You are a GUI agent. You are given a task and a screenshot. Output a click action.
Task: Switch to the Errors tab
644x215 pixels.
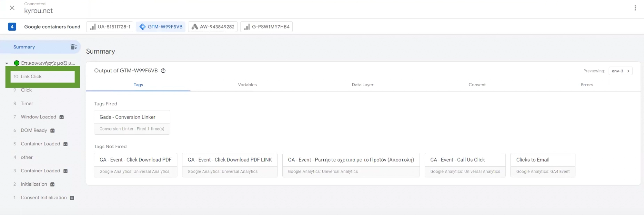[x=587, y=85]
